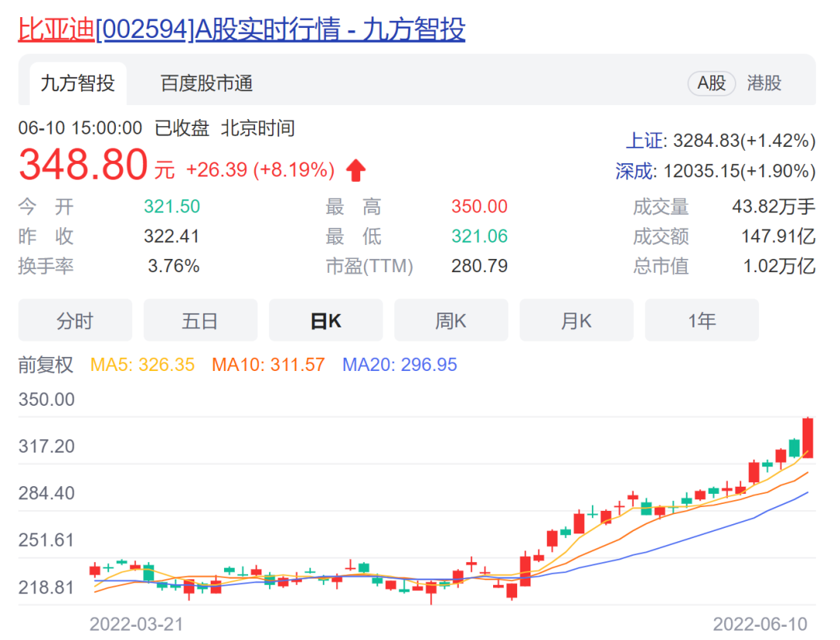Click the 深成 index link
This screenshot has height=640, width=840.
(635, 171)
